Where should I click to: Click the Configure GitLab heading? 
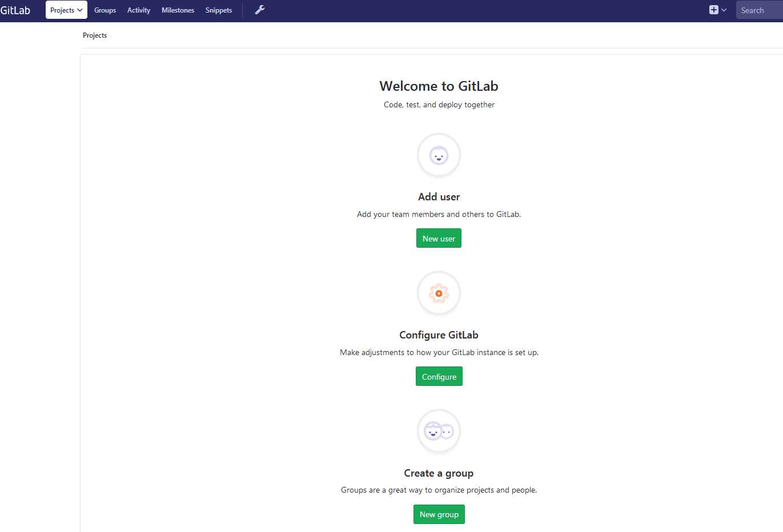[439, 335]
